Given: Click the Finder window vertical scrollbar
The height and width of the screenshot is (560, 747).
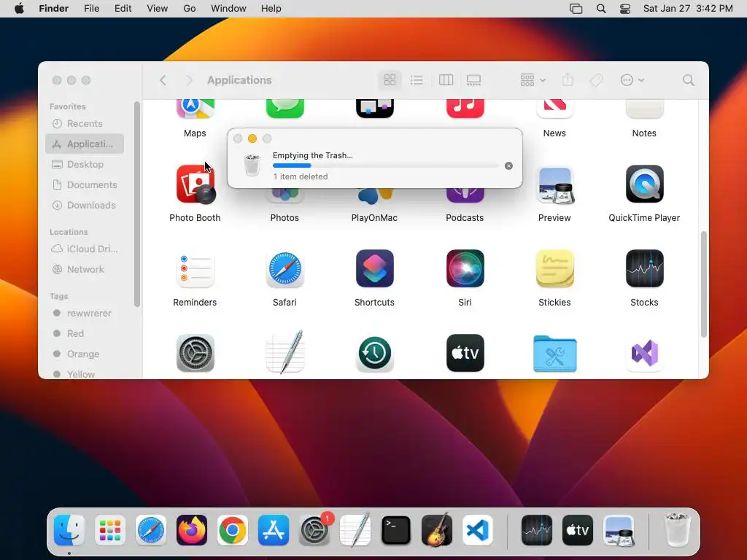Looking at the screenshot, I should pyautogui.click(x=704, y=284).
